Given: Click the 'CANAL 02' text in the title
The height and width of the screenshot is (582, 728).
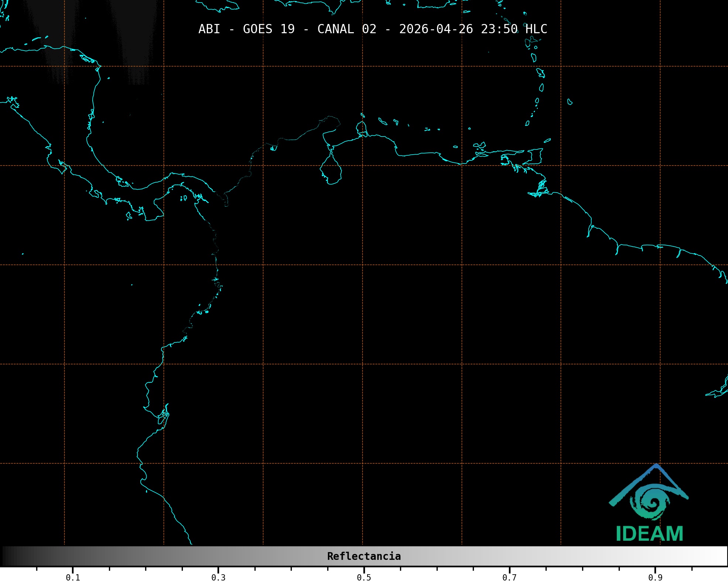Looking at the screenshot, I should point(347,29).
